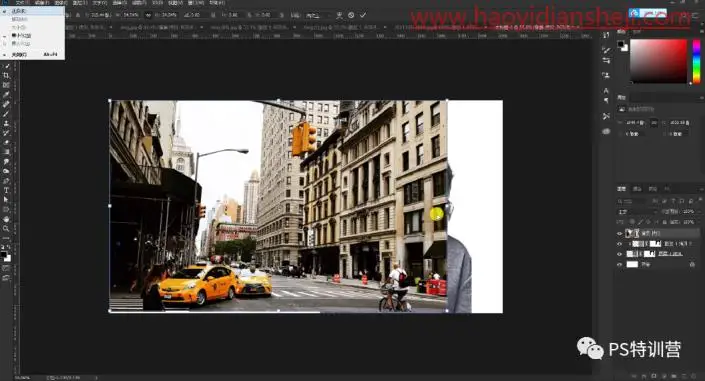Select the Zoom magnifier tool
The width and height of the screenshot is (705, 381).
[7, 229]
